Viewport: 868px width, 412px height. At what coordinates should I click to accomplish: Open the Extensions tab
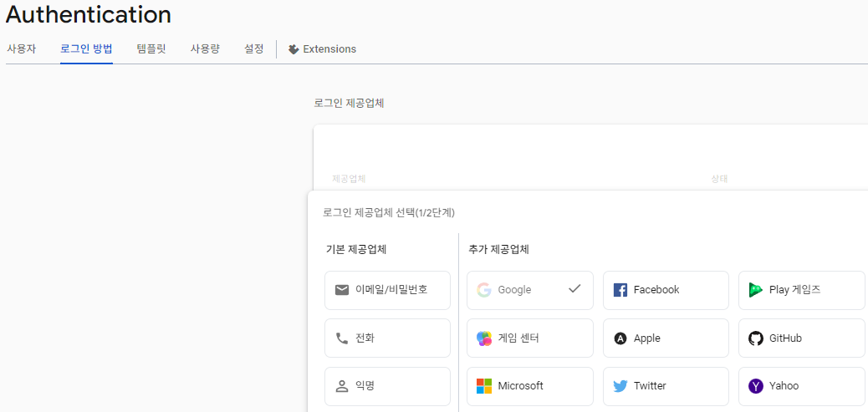(x=322, y=49)
